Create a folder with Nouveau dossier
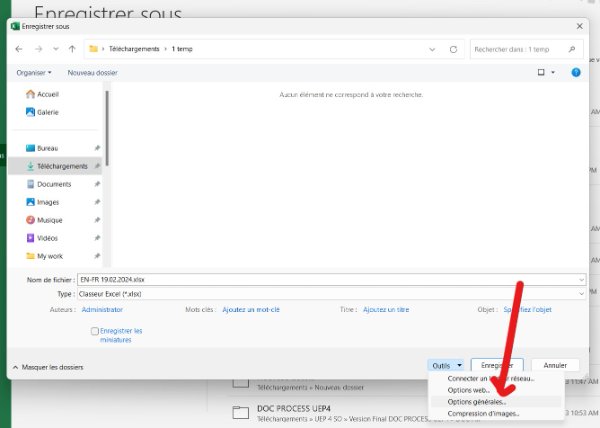Viewport: 600px width, 428px height. tap(93, 73)
